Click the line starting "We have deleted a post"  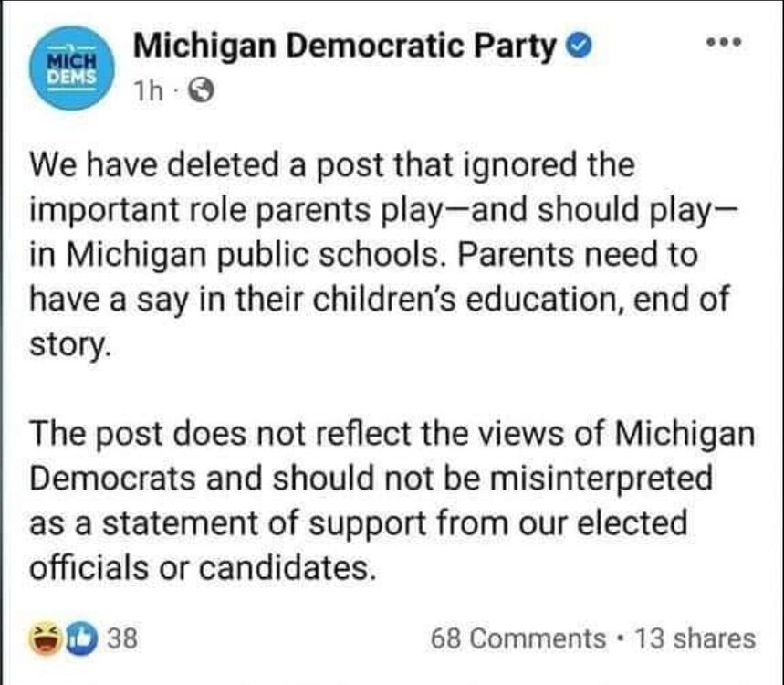tap(332, 167)
